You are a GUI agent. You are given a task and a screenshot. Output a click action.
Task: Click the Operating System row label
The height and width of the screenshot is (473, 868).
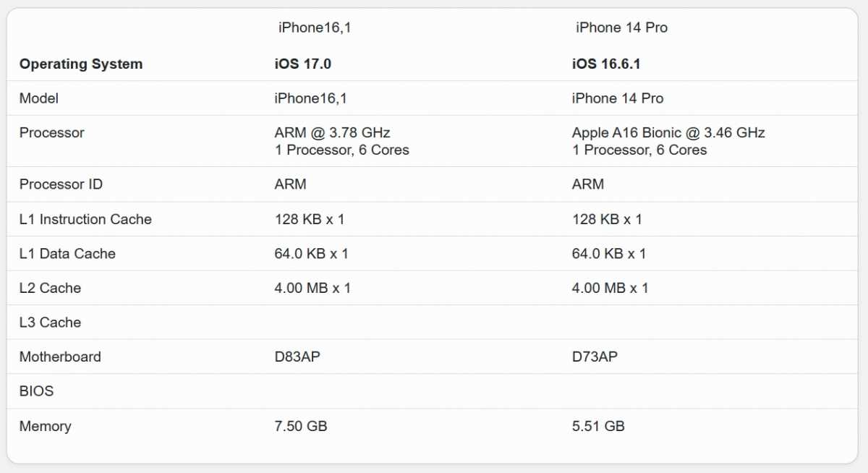click(x=81, y=64)
